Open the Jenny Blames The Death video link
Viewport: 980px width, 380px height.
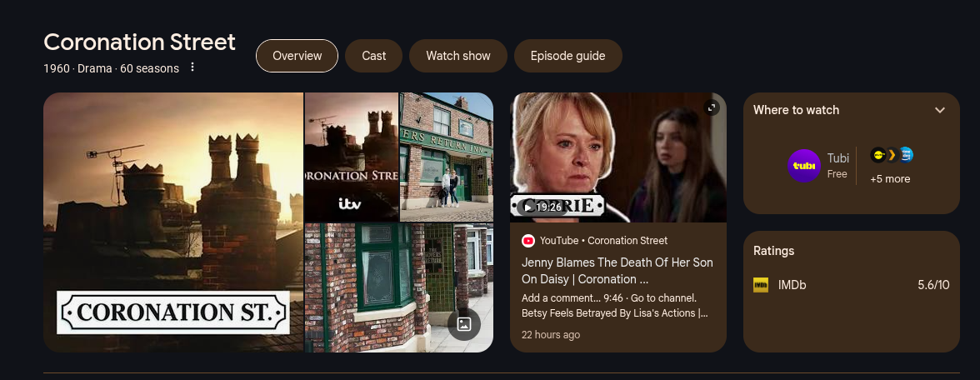tap(617, 271)
